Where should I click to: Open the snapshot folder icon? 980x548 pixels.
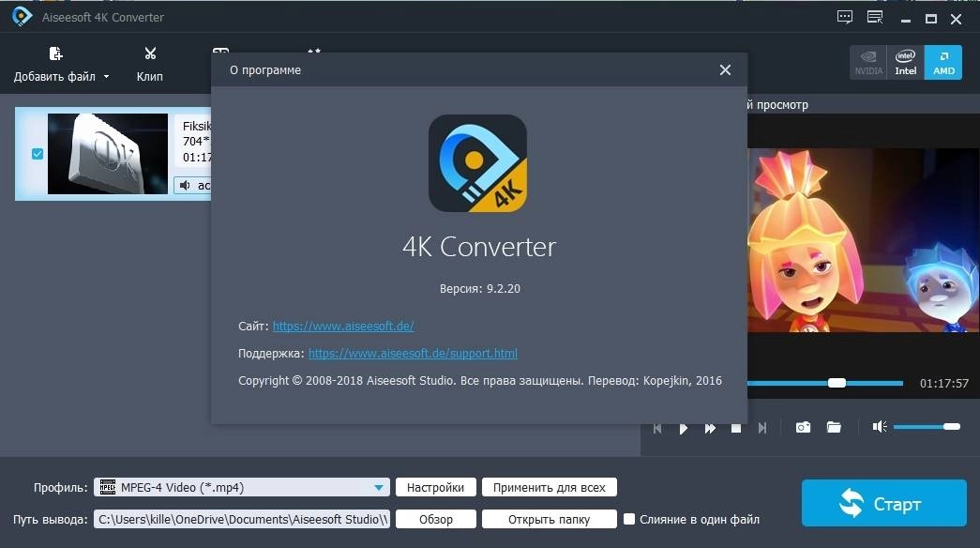coord(834,427)
